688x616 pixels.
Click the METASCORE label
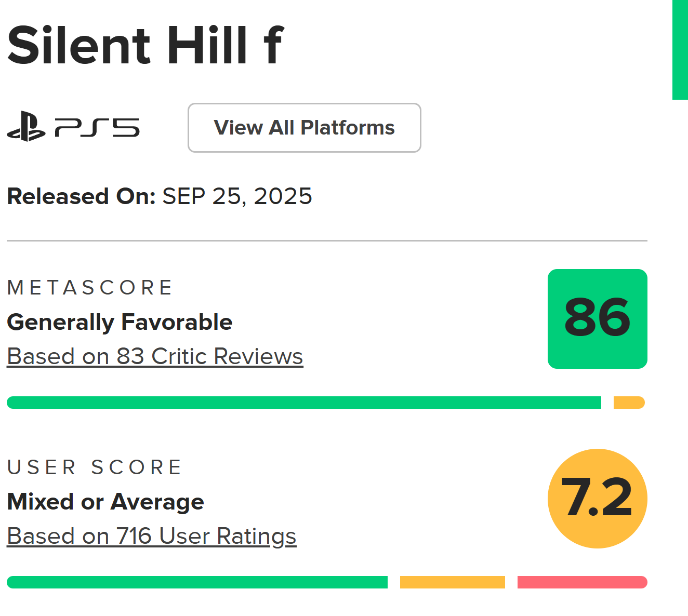[x=89, y=288]
